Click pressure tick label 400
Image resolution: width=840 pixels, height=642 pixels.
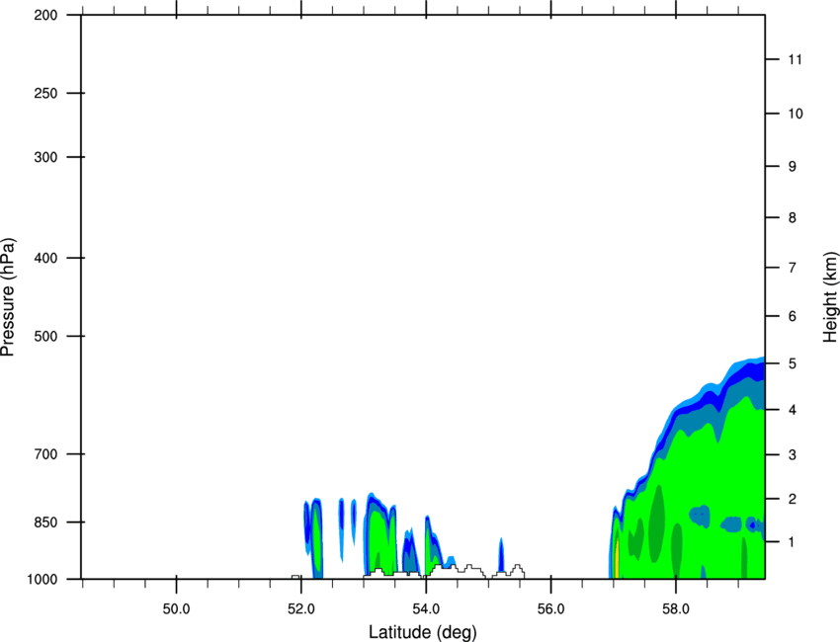(45, 258)
